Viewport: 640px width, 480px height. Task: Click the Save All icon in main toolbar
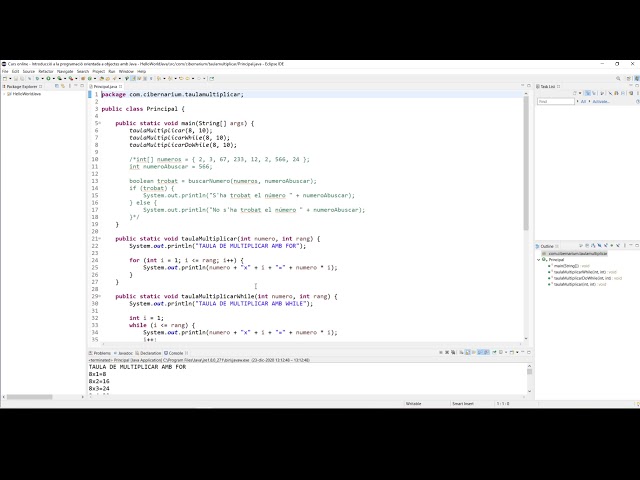pos(22,78)
